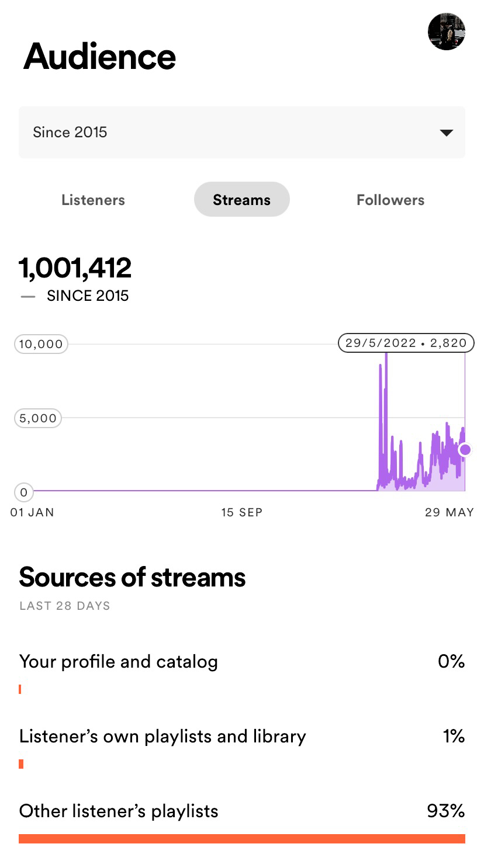The height and width of the screenshot is (868, 484).
Task: Click the Sources of streams heading
Action: (x=132, y=577)
